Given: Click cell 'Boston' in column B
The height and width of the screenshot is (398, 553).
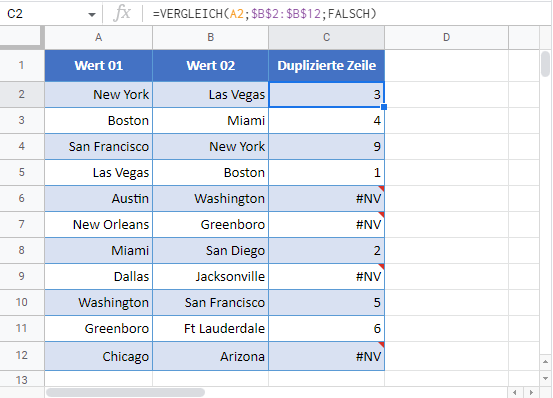Looking at the screenshot, I should click(x=211, y=172).
